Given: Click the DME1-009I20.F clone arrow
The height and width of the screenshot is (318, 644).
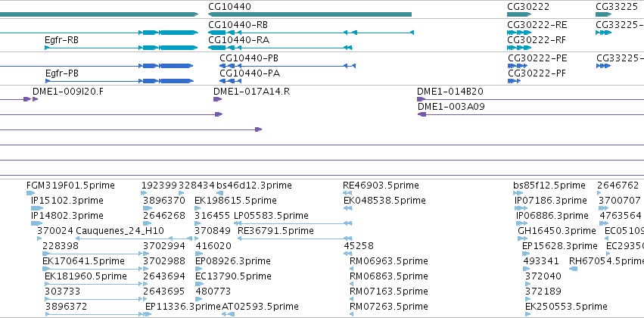Looking at the screenshot, I should coord(35,99).
